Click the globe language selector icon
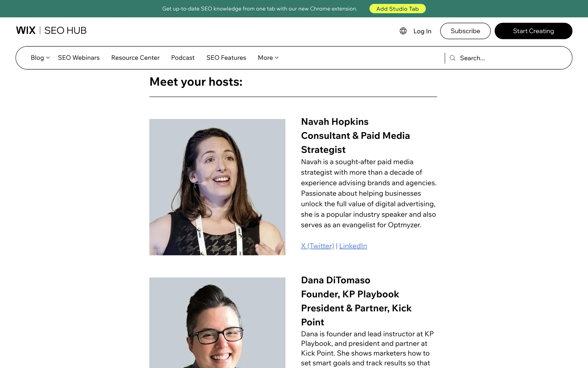Screen dimensions: 588x368 [x=403, y=31]
